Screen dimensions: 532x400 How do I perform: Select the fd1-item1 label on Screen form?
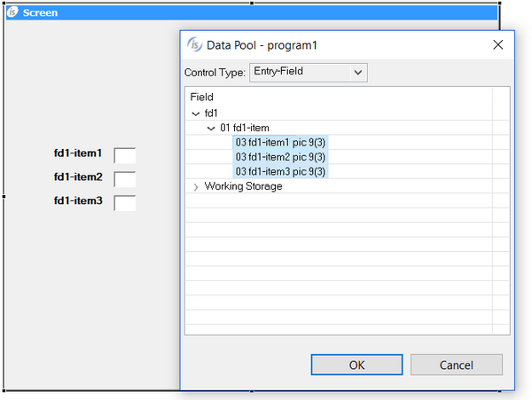[78, 153]
